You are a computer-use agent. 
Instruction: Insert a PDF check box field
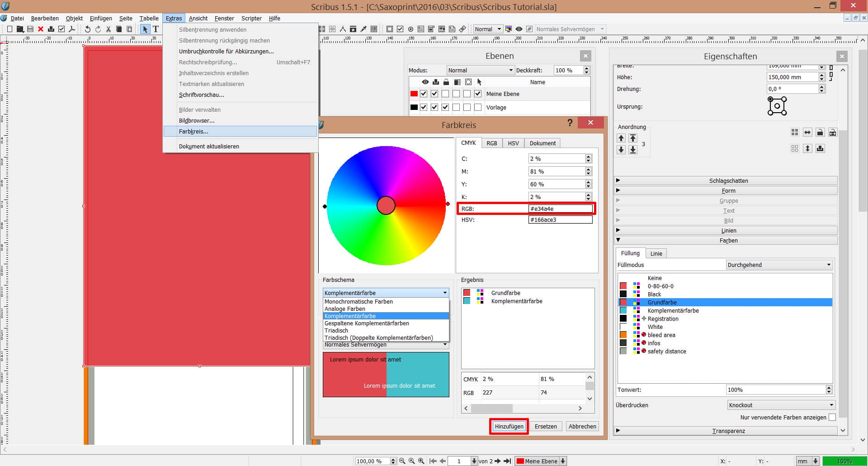coord(400,29)
